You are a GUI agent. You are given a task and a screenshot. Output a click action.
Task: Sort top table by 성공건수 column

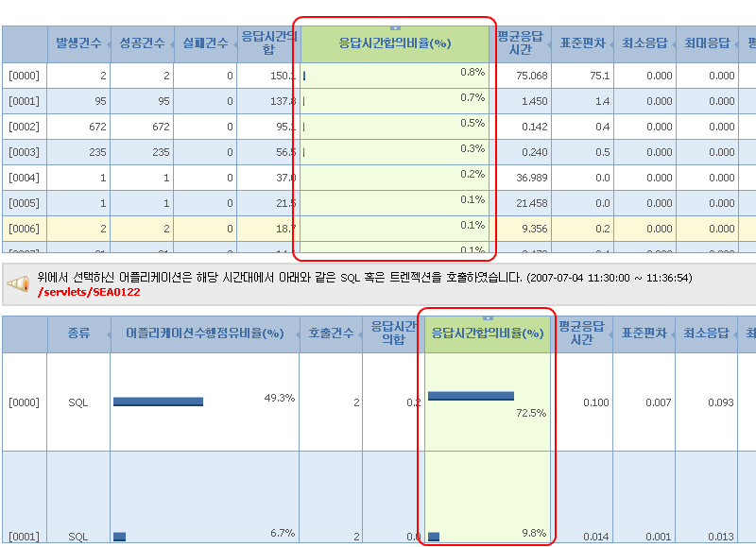click(143, 43)
